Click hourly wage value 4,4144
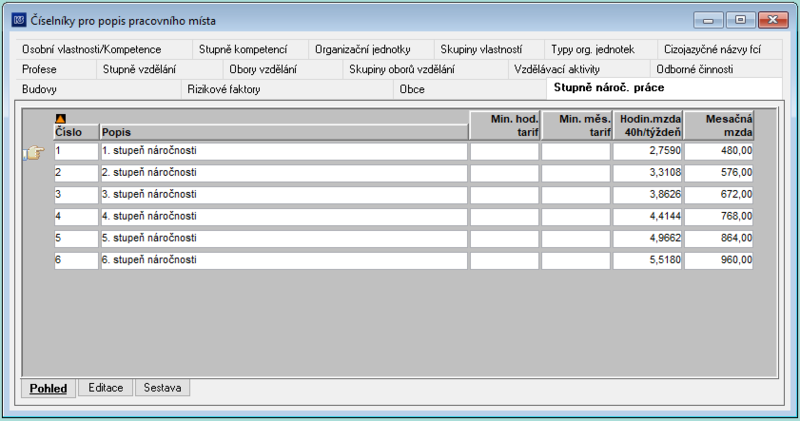The height and width of the screenshot is (421, 800). (647, 217)
